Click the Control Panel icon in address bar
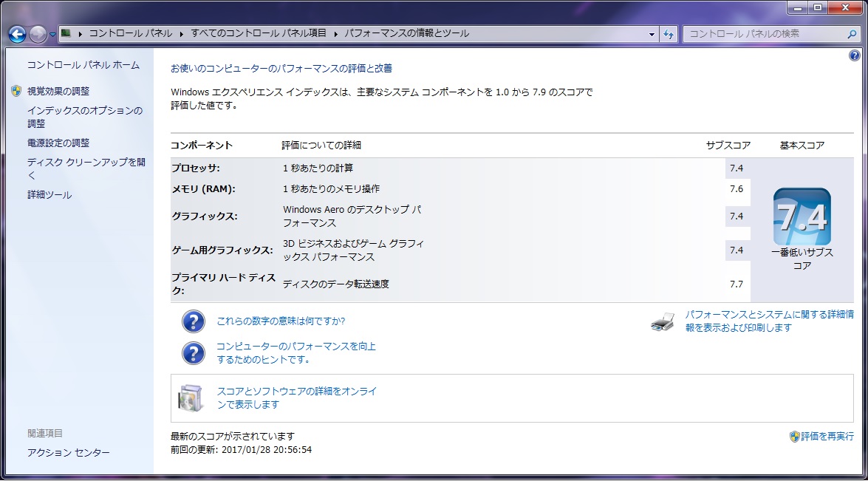The image size is (868, 481). point(66,33)
